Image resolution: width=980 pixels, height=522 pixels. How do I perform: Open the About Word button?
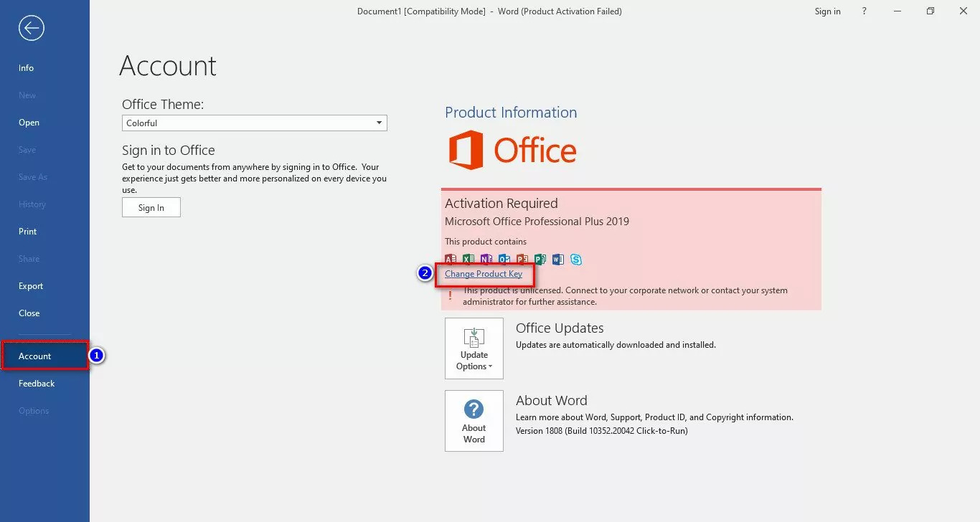pyautogui.click(x=474, y=421)
